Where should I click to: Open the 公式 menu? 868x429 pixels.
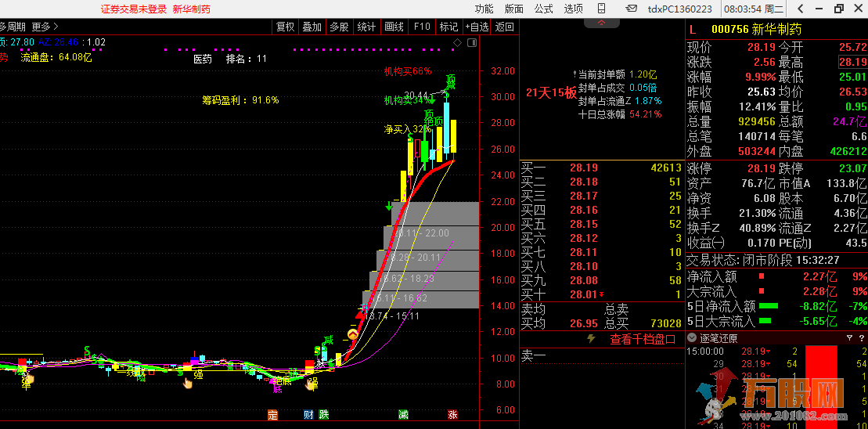[x=544, y=9]
